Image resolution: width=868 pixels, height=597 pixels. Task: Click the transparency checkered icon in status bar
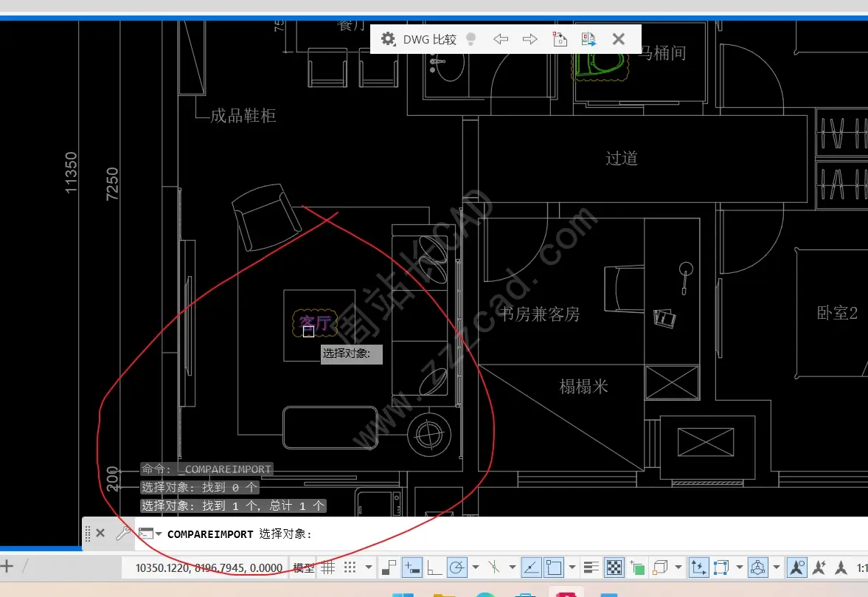coord(615,567)
